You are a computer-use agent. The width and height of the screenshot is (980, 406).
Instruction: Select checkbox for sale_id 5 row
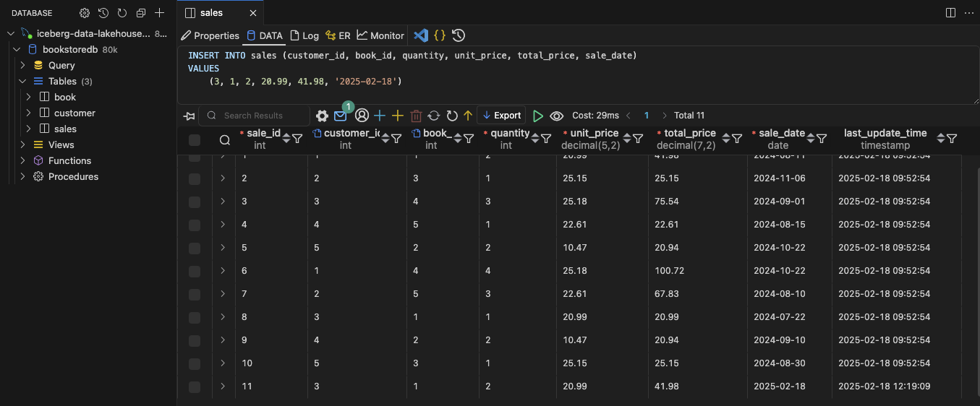(195, 248)
